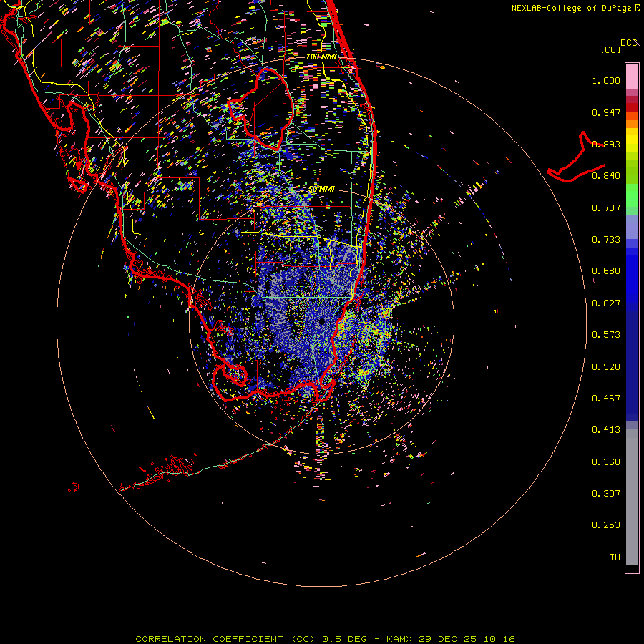Select the 0.733 scale value
Screen dimensions: 644x644
606,240
